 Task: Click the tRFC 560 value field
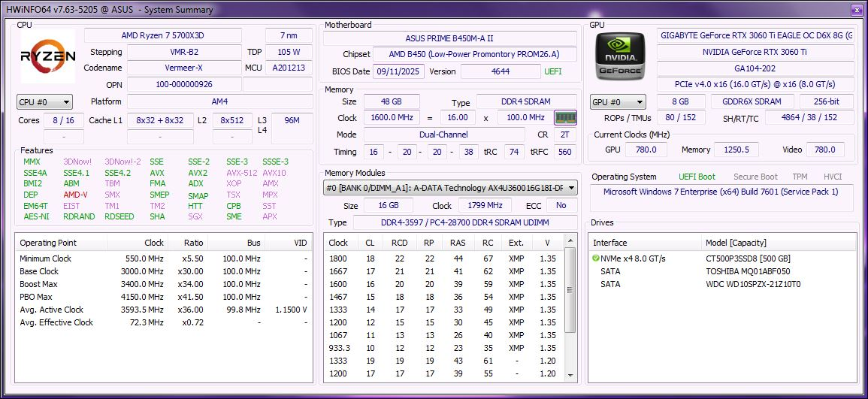(564, 152)
